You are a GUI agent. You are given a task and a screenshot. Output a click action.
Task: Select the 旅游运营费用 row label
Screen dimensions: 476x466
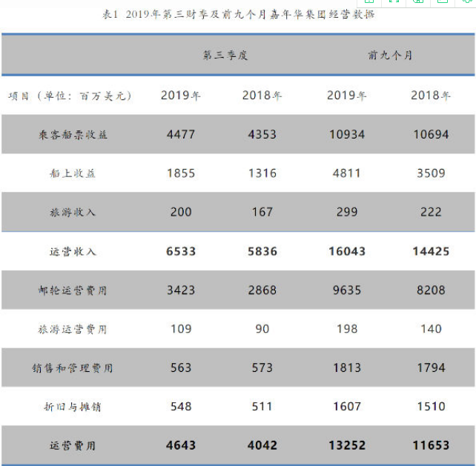[x=73, y=330]
